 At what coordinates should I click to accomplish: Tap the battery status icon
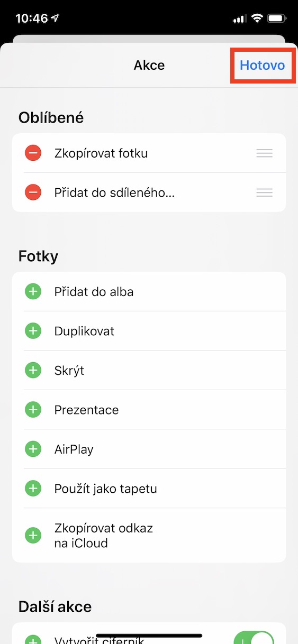coord(277,19)
